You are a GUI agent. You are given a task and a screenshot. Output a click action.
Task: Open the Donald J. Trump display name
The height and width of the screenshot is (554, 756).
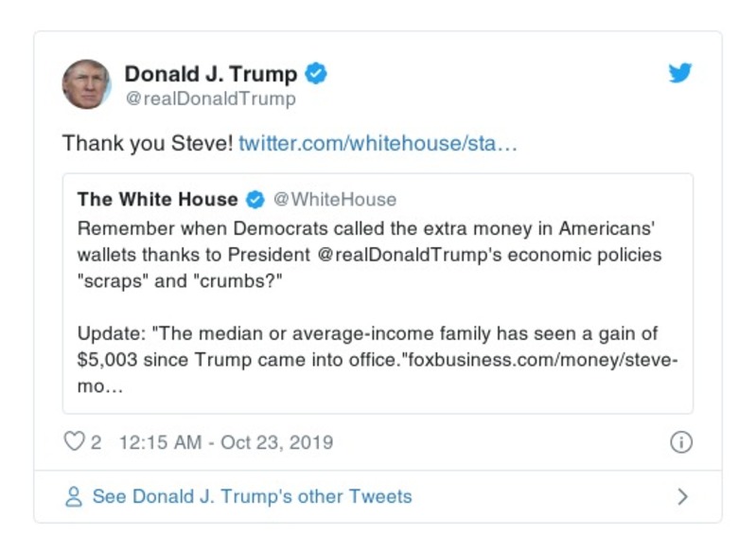tap(211, 74)
